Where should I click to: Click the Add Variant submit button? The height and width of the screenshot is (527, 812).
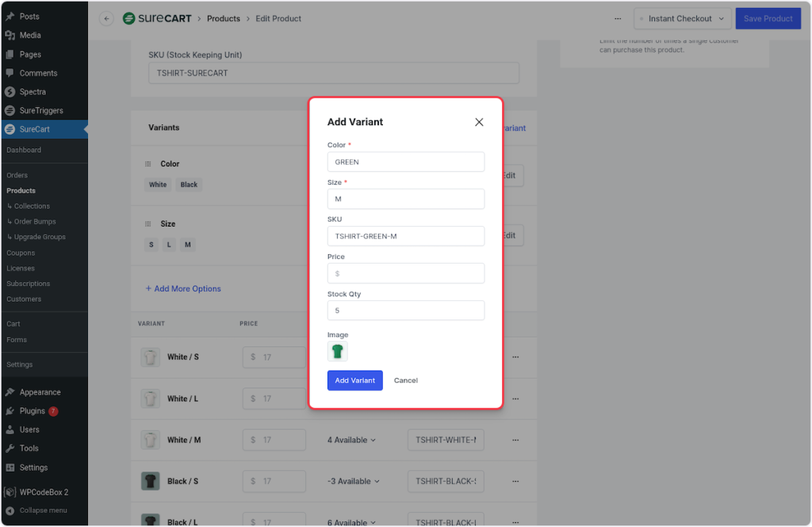tap(354, 380)
